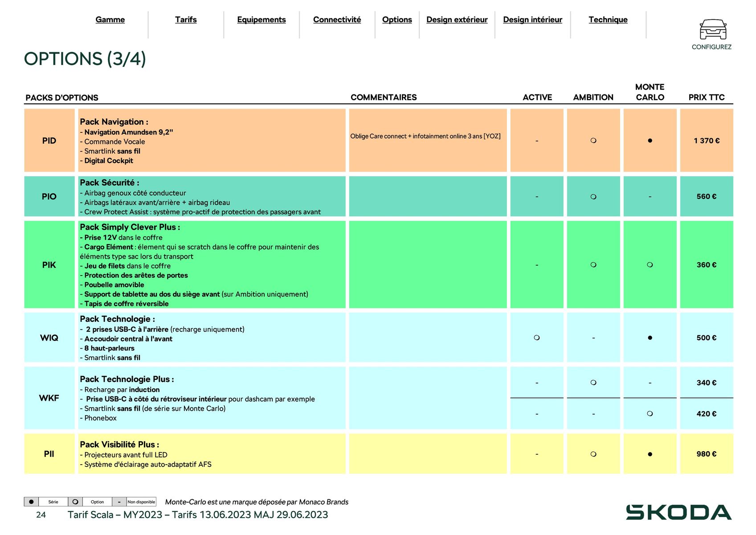Viewport: 756px width, 535px height.
Task: Click the PACKS D'OPTIONS column header
Action: [62, 98]
